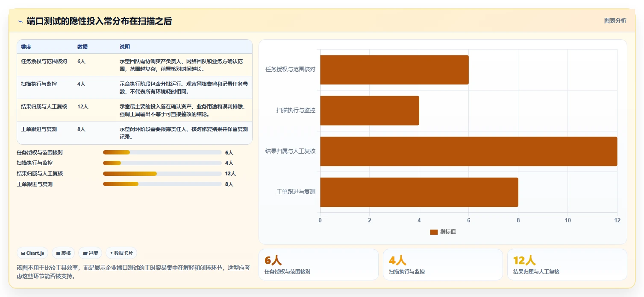Click the x-axis tick label 10
The height and width of the screenshot is (297, 644).
(568, 220)
